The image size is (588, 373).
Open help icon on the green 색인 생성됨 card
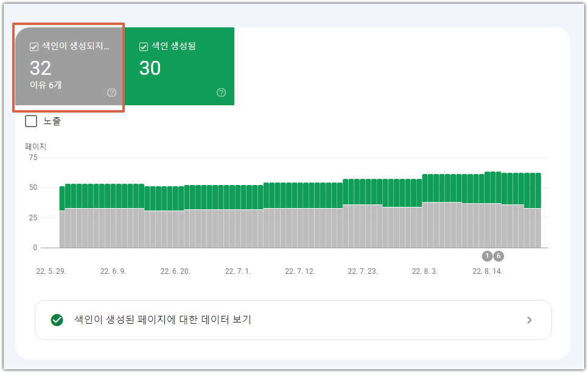(221, 92)
